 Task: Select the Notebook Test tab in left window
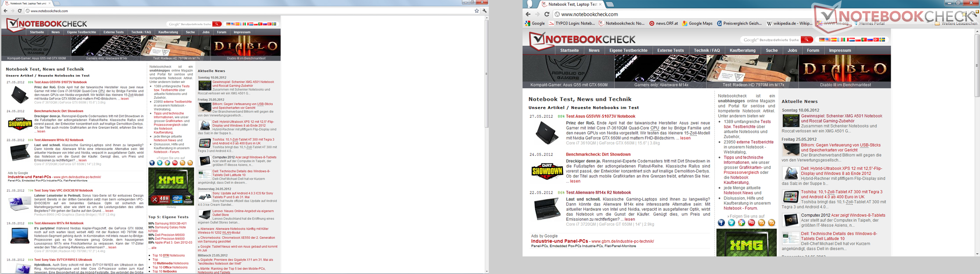(x=27, y=3)
